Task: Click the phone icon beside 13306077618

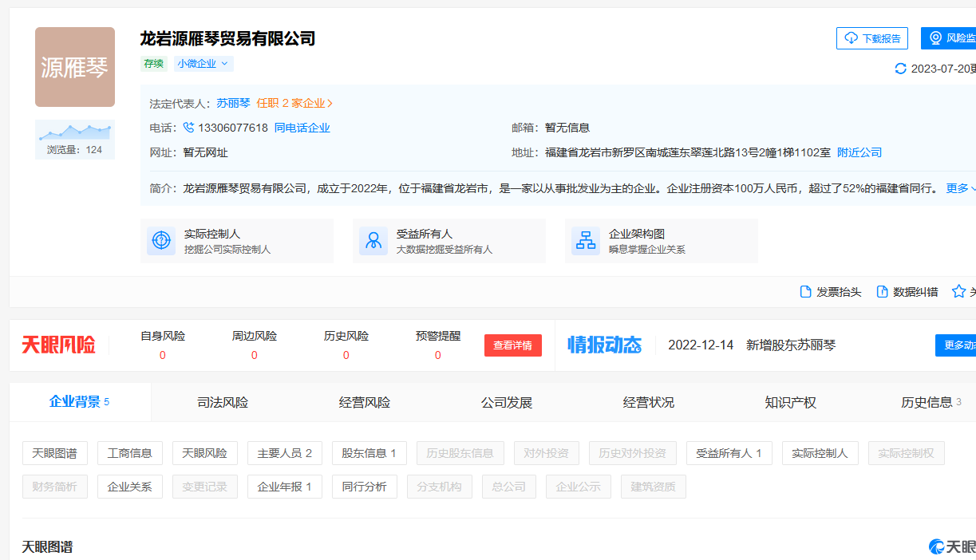Action: tap(188, 128)
